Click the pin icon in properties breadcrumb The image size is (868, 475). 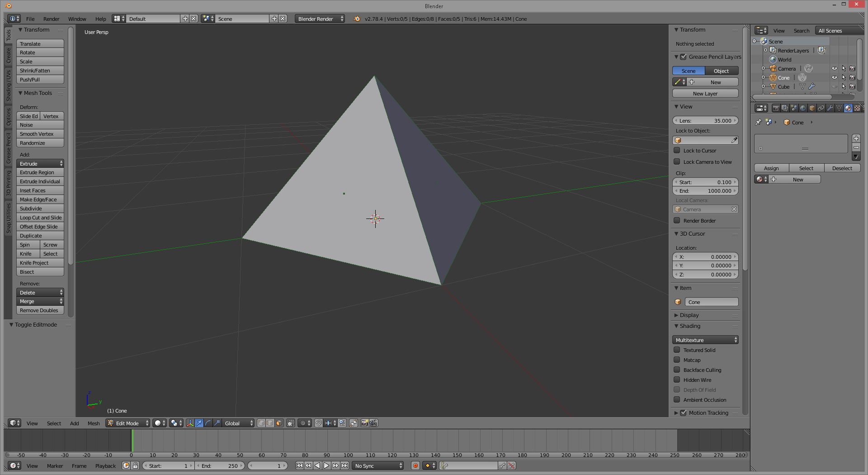[759, 122]
